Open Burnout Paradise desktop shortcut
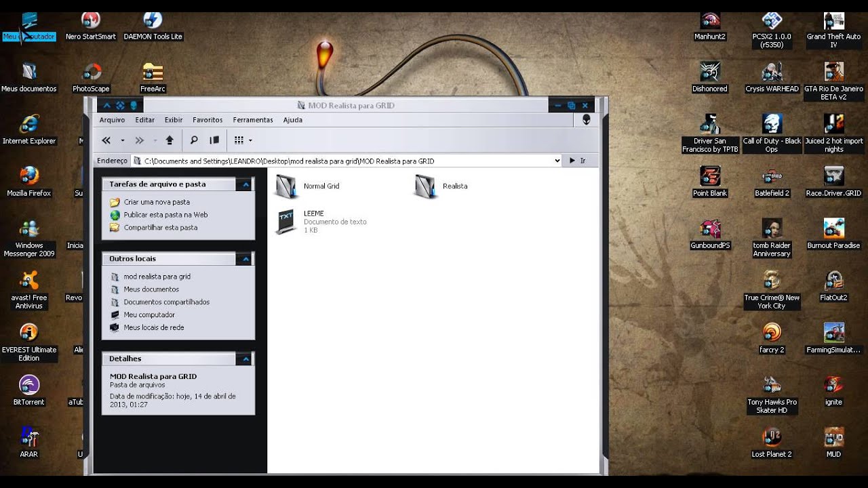This screenshot has width=868, height=488. click(833, 235)
